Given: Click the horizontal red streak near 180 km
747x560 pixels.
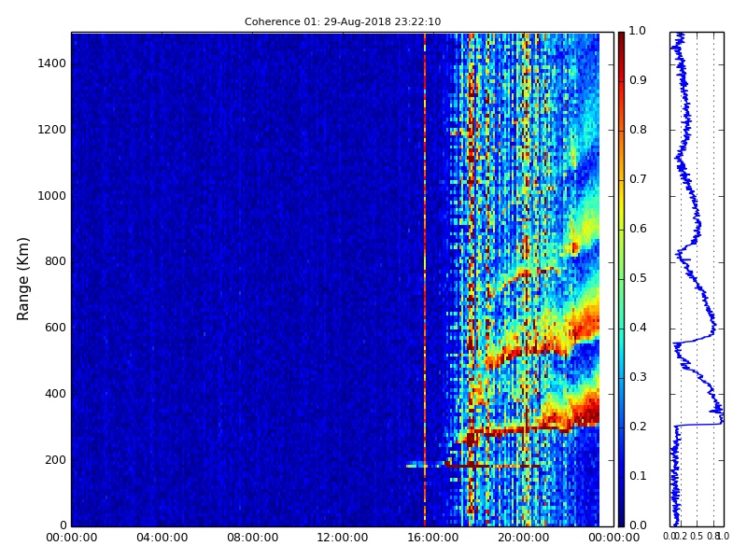Looking at the screenshot, I should (x=493, y=465).
